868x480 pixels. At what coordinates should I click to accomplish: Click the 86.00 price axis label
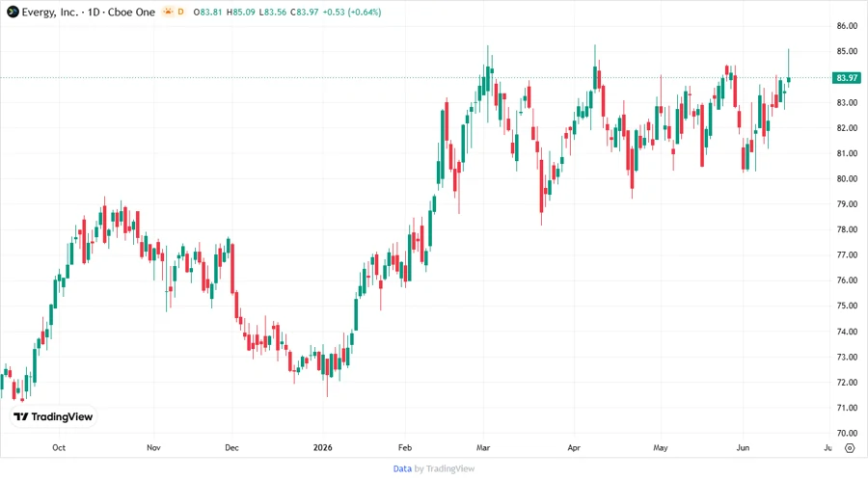(847, 26)
